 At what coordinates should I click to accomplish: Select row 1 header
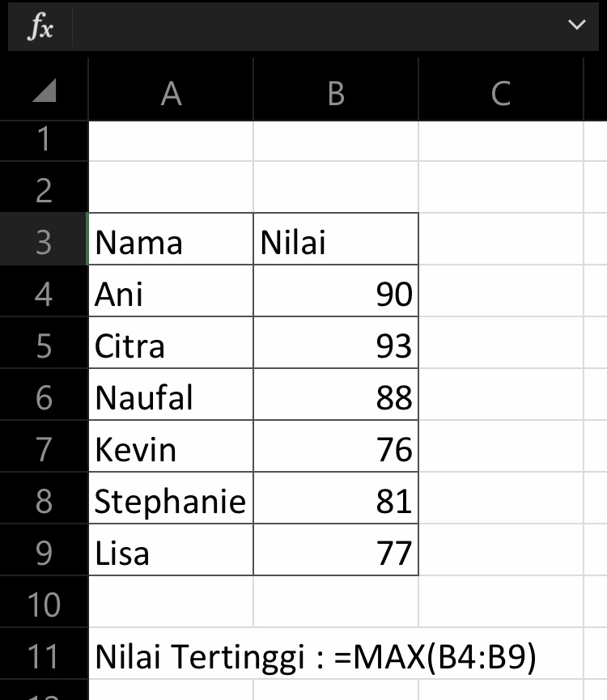point(44,139)
